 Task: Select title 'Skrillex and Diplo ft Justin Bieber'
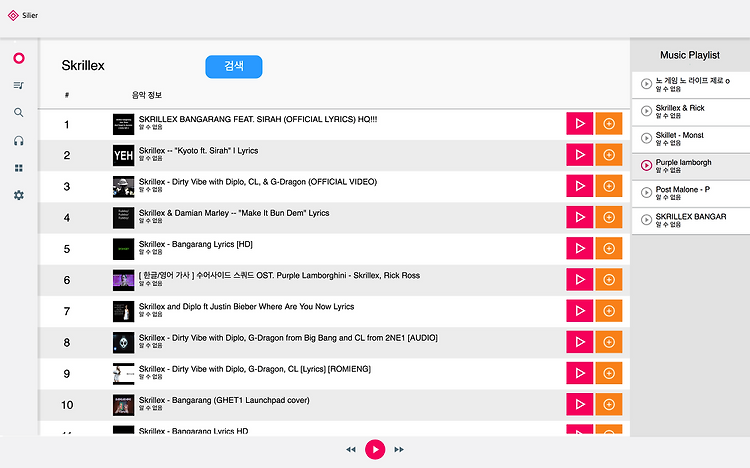pyautogui.click(x=246, y=306)
